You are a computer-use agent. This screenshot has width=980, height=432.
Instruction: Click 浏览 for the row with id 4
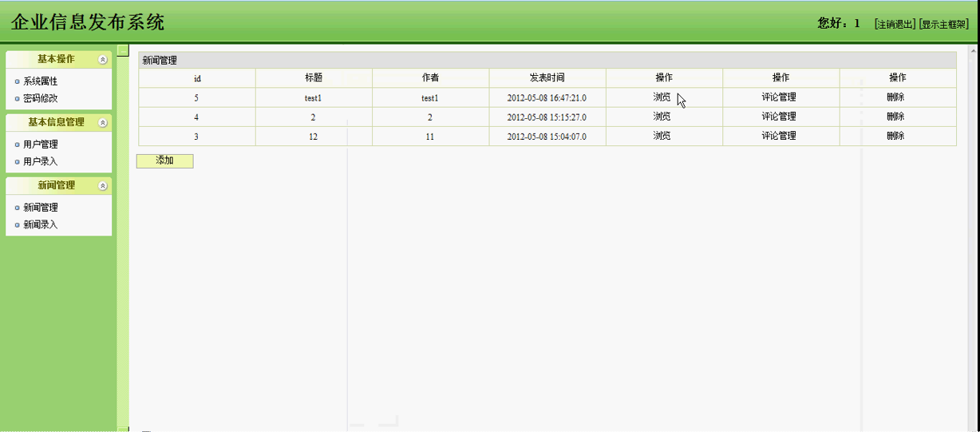pos(662,117)
